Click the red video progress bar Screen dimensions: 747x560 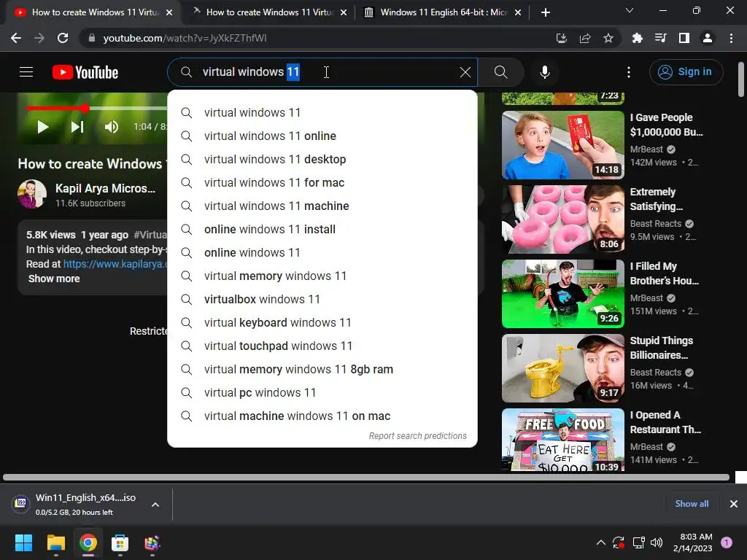55,108
